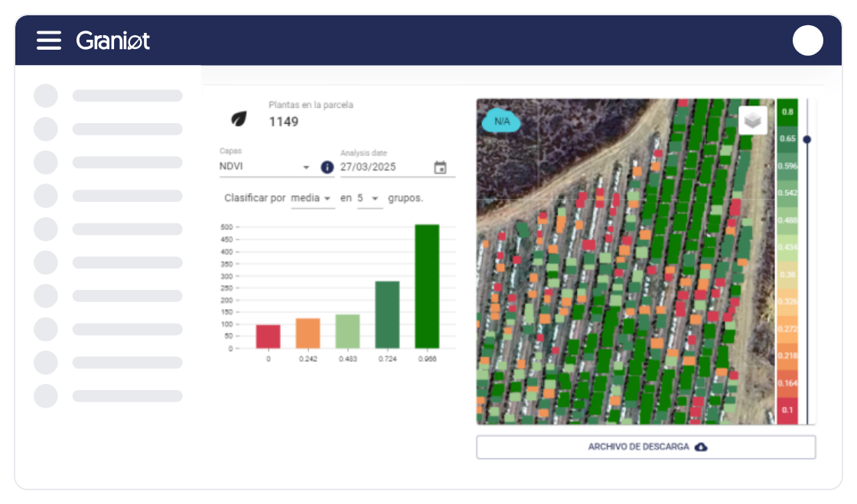Click Archivo de Descarga button
857x504 pixels.
click(x=646, y=447)
